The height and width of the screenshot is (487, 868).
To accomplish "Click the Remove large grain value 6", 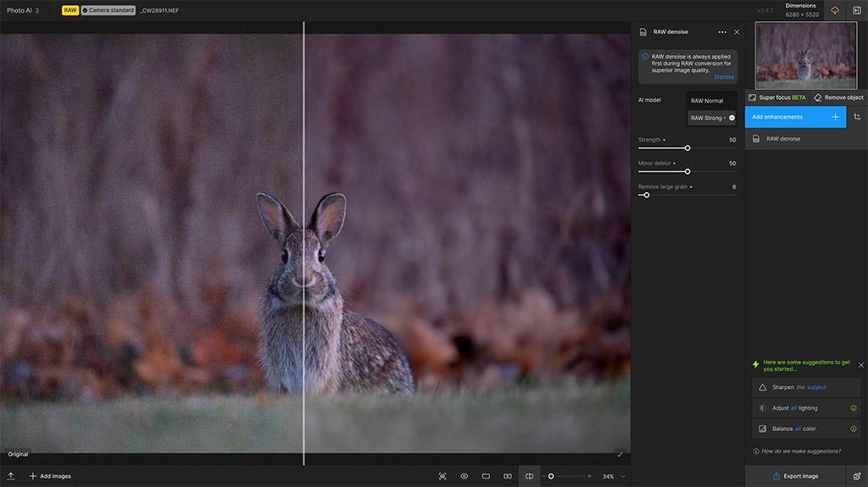I will (x=734, y=186).
